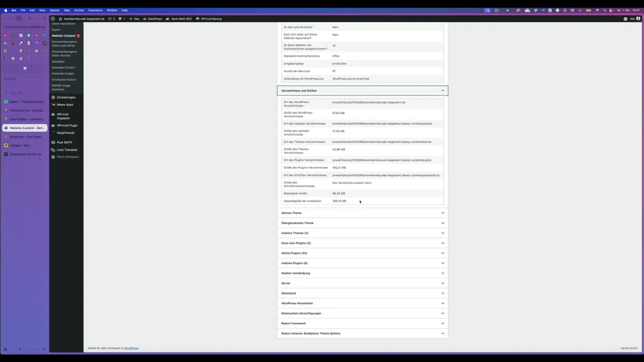644x362 pixels.
Task: Expand the Aktive Plugins (24) section
Action: [x=362, y=253]
